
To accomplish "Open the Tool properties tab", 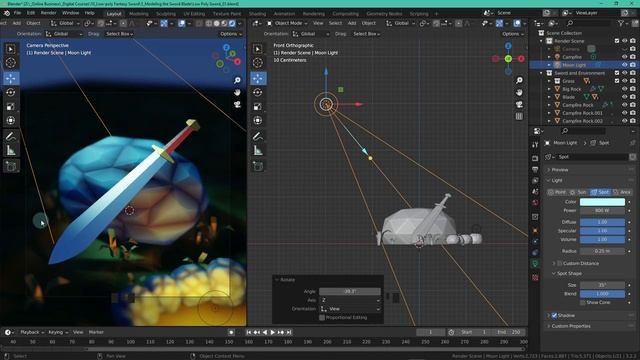I will coord(535,144).
